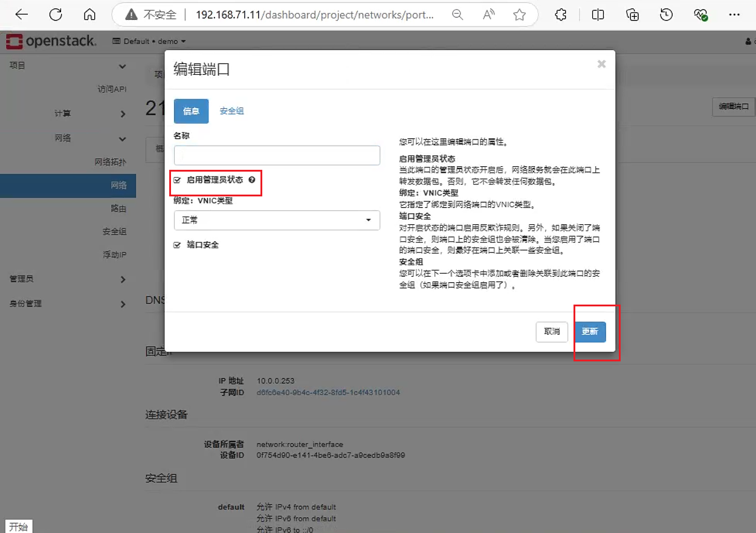Click the OpenStack logo
This screenshot has width=756, height=533.
pyautogui.click(x=51, y=41)
